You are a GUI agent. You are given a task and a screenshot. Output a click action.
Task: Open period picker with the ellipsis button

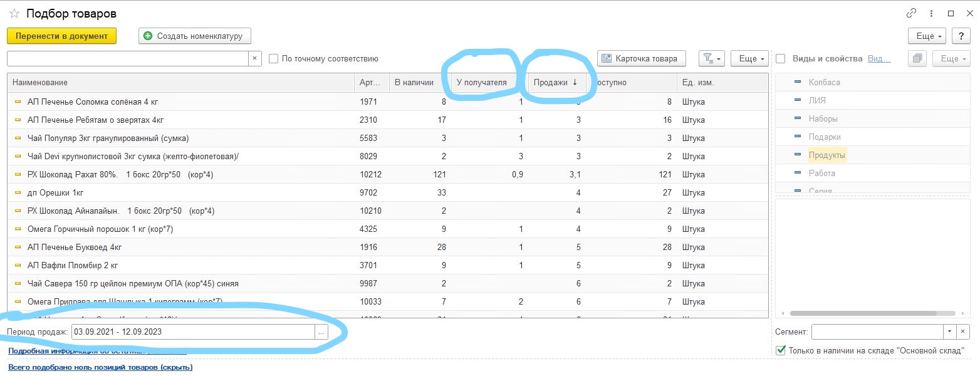pyautogui.click(x=321, y=332)
